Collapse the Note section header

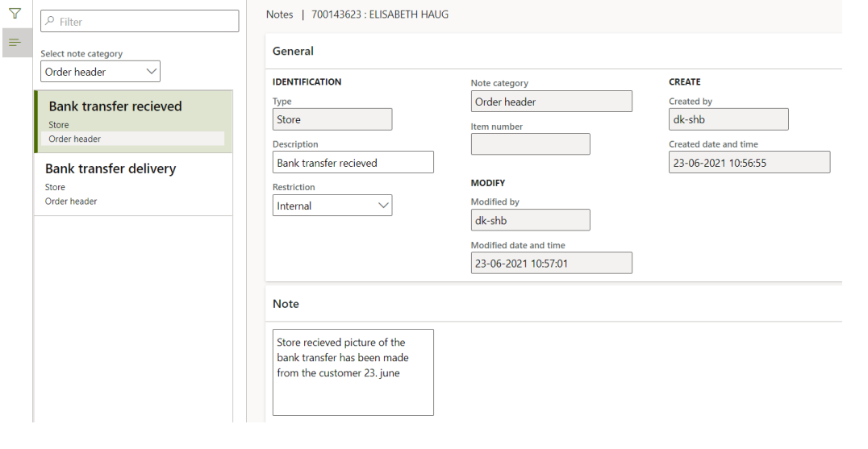pos(286,304)
